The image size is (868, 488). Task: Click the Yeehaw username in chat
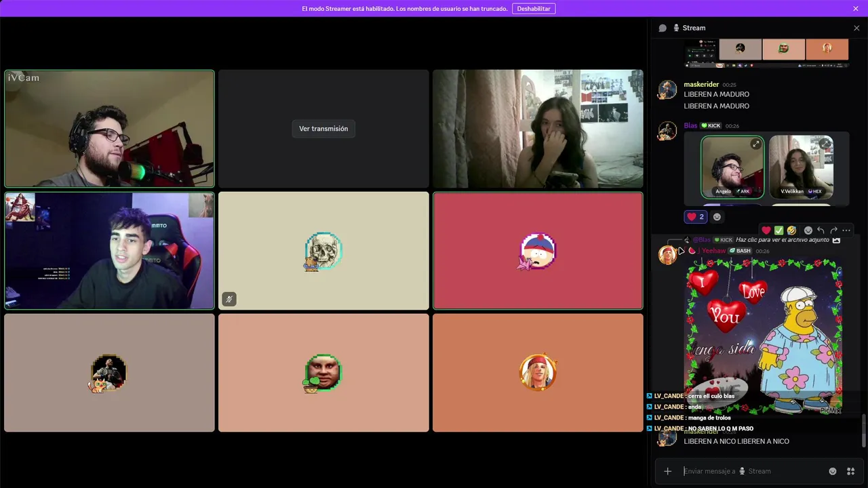[713, 251]
